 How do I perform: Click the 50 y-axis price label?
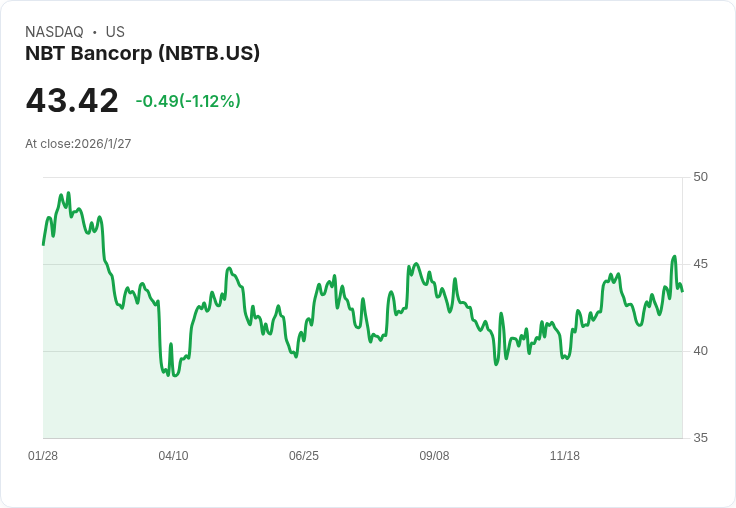coord(700,177)
